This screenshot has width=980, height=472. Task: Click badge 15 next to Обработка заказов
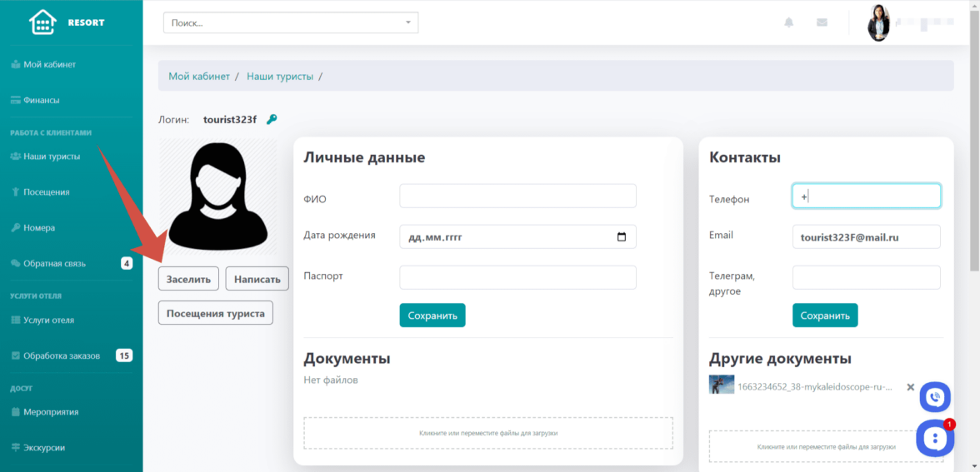pyautogui.click(x=124, y=356)
